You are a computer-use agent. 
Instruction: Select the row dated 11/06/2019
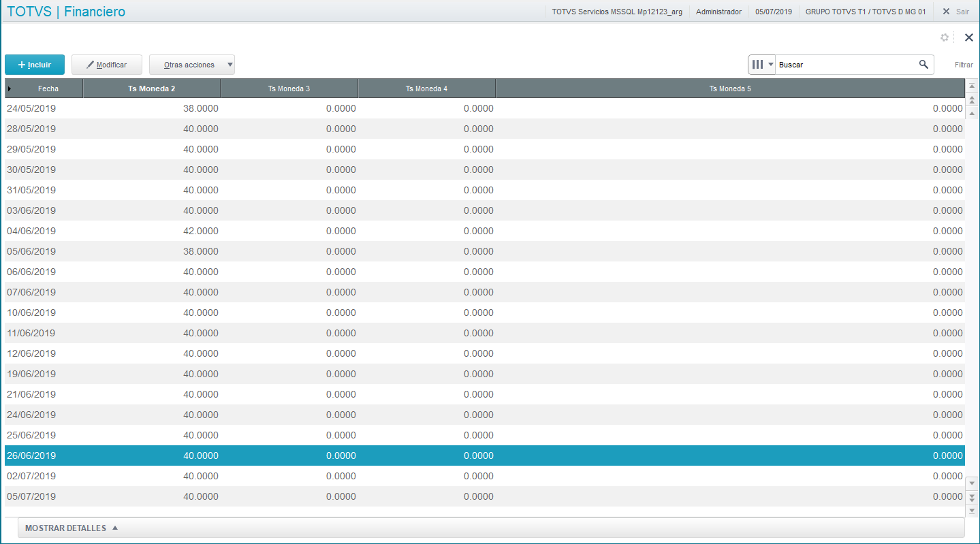pos(485,333)
